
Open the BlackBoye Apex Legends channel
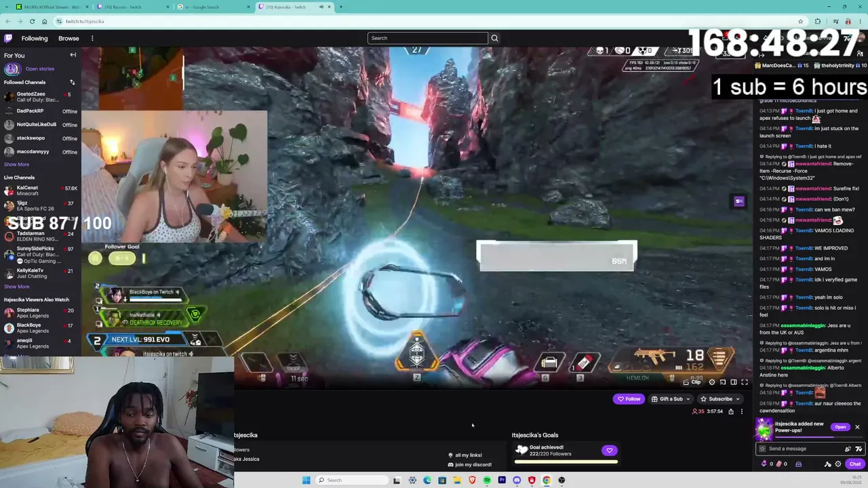coord(41,328)
